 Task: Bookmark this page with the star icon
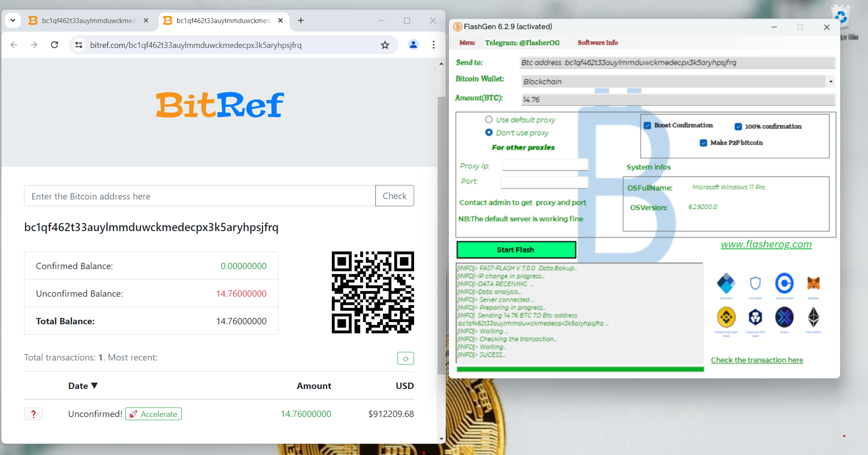[x=385, y=45]
